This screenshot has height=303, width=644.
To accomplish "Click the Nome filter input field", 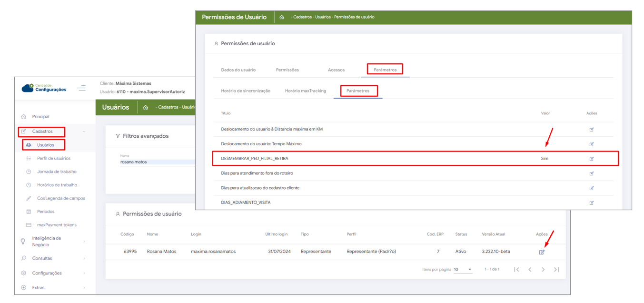I will tap(157, 162).
